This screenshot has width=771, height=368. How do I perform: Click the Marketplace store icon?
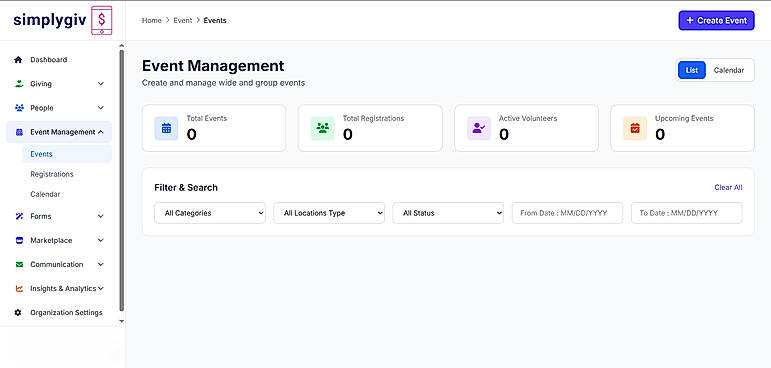point(19,240)
